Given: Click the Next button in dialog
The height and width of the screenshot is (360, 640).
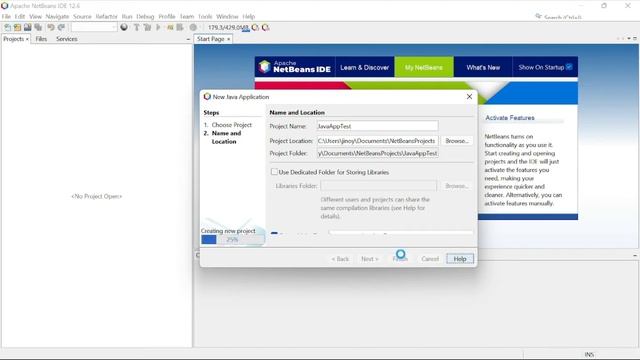Looking at the screenshot, I should 369,259.
